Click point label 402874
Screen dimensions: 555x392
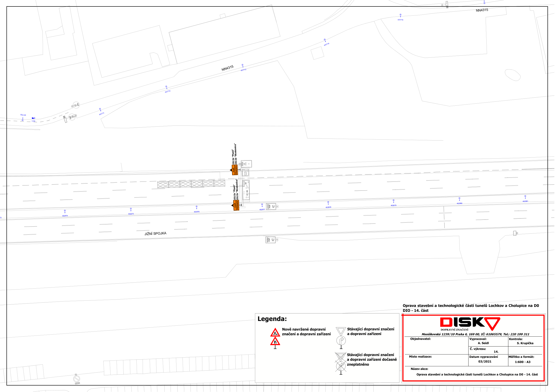pyautogui.click(x=65, y=216)
